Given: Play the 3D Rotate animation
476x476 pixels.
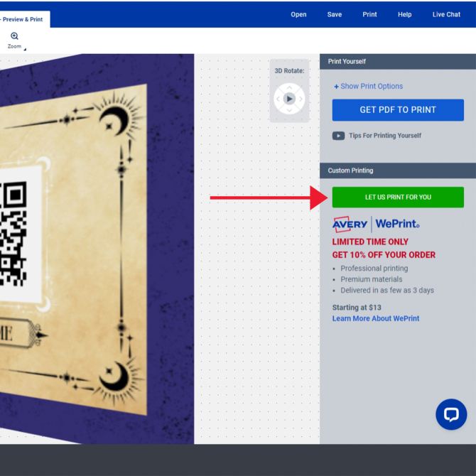Looking at the screenshot, I should 289,99.
